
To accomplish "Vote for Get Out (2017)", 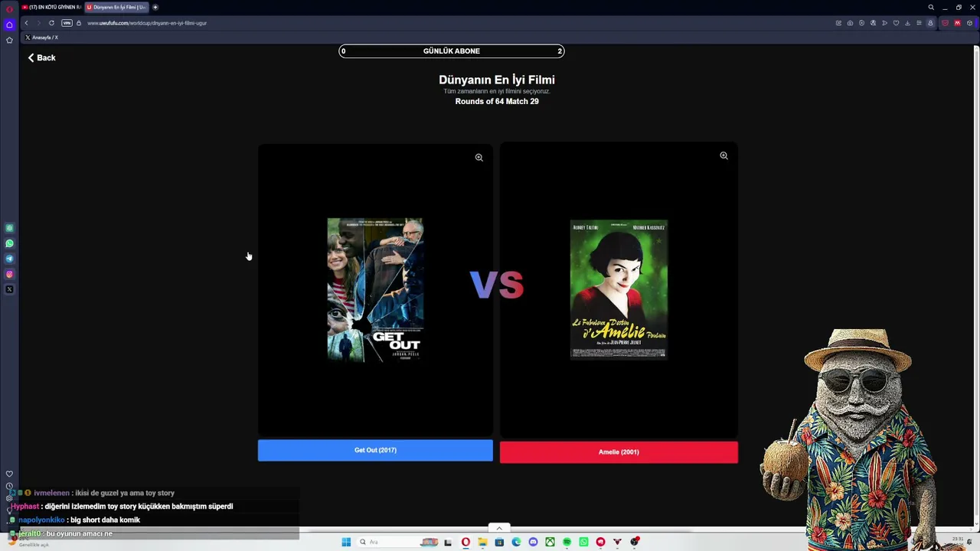I will pos(375,450).
